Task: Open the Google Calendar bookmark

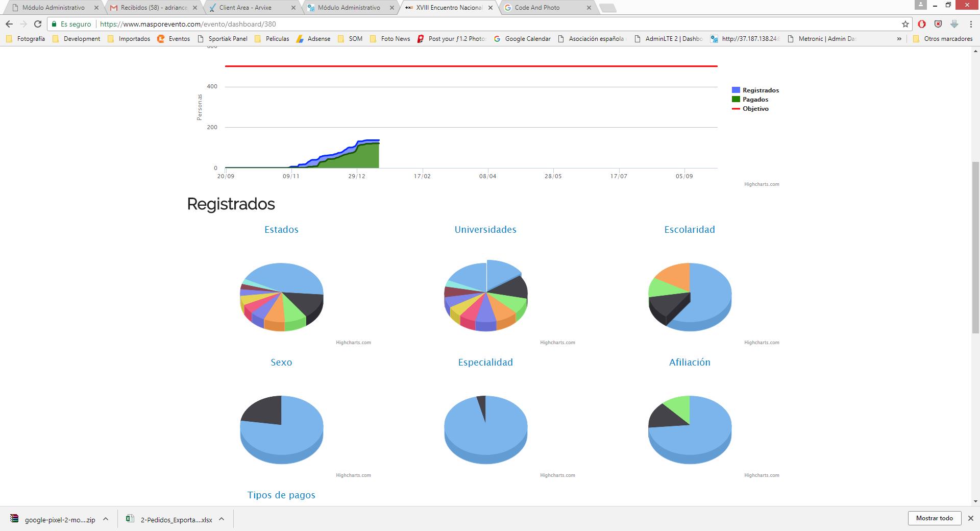Action: [527, 39]
